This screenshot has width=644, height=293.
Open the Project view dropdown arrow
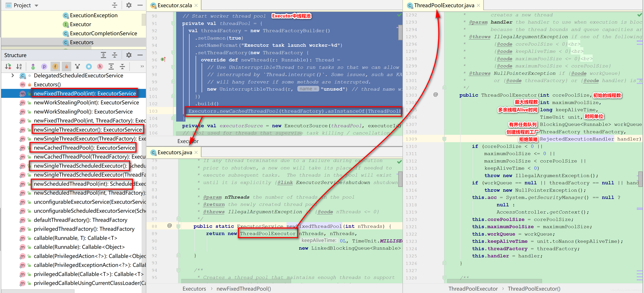pos(36,6)
